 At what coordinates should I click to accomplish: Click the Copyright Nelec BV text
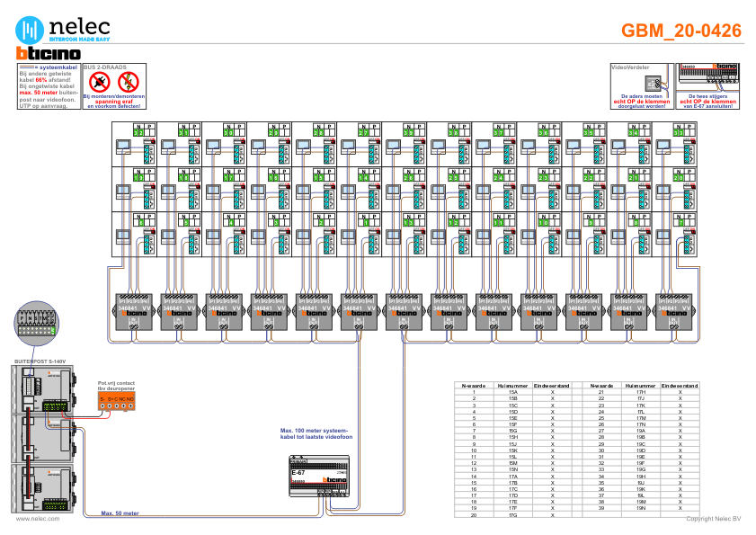[x=713, y=519]
